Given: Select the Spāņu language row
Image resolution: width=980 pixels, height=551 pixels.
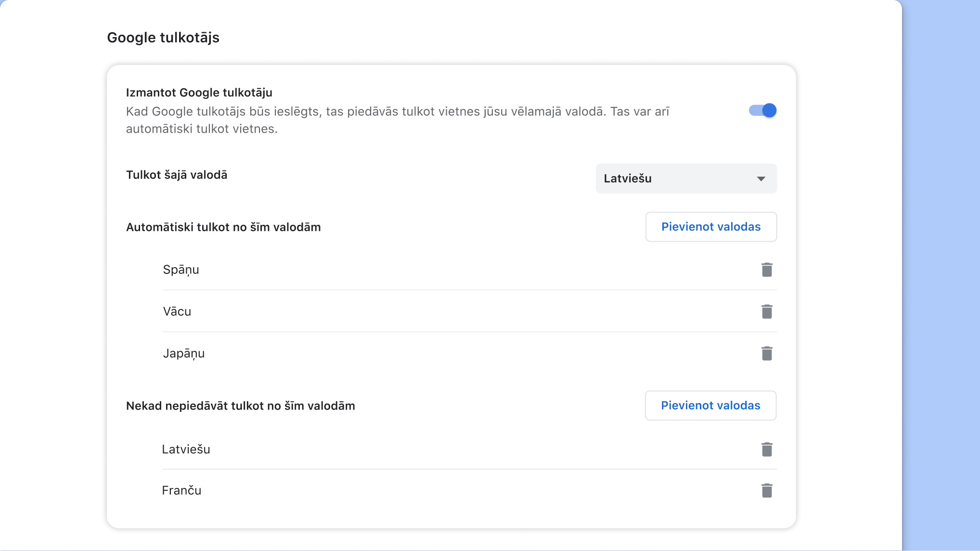Looking at the screenshot, I should click(181, 269).
